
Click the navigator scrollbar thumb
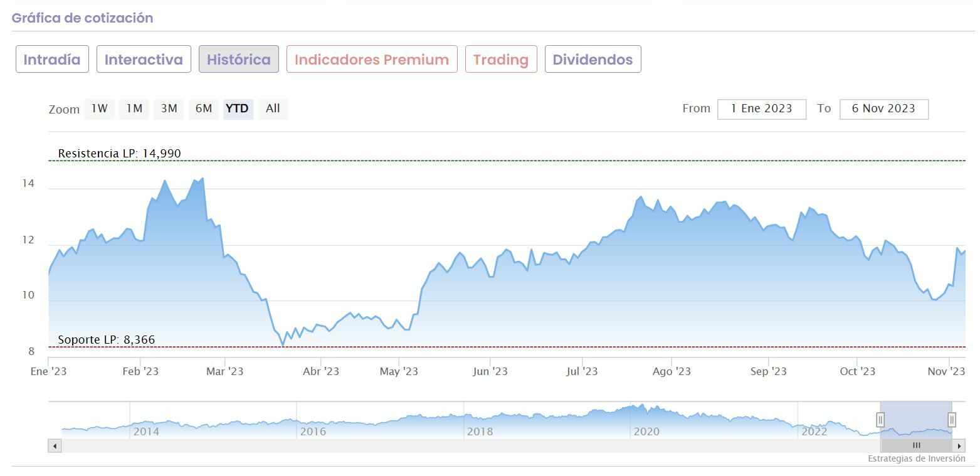(916, 446)
